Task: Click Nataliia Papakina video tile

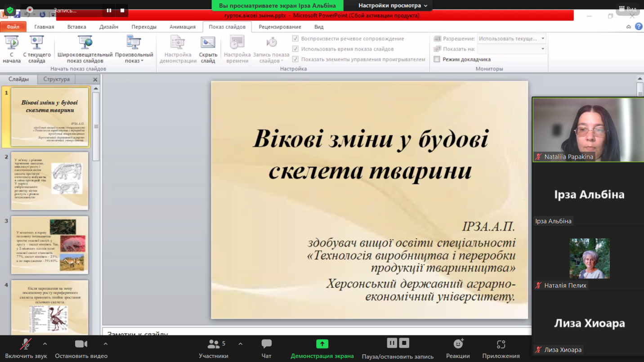Action: tap(588, 130)
